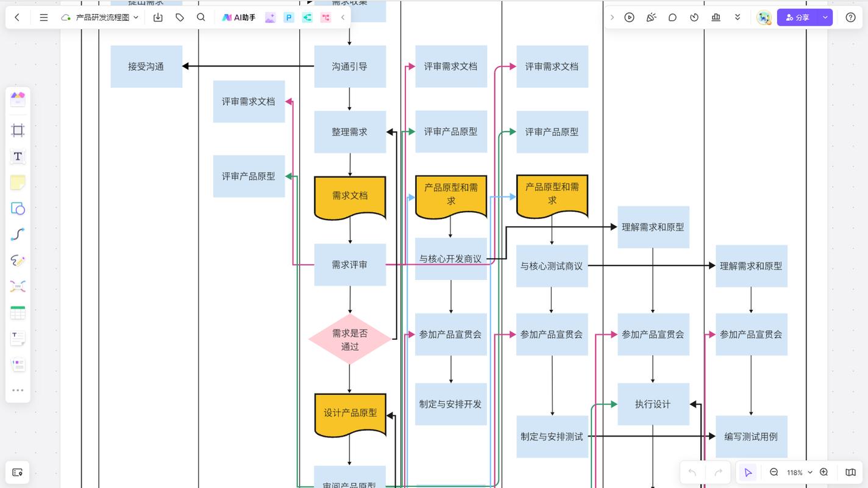The height and width of the screenshot is (488, 868).
Task: Select the Pen drawing tool
Action: 18,260
